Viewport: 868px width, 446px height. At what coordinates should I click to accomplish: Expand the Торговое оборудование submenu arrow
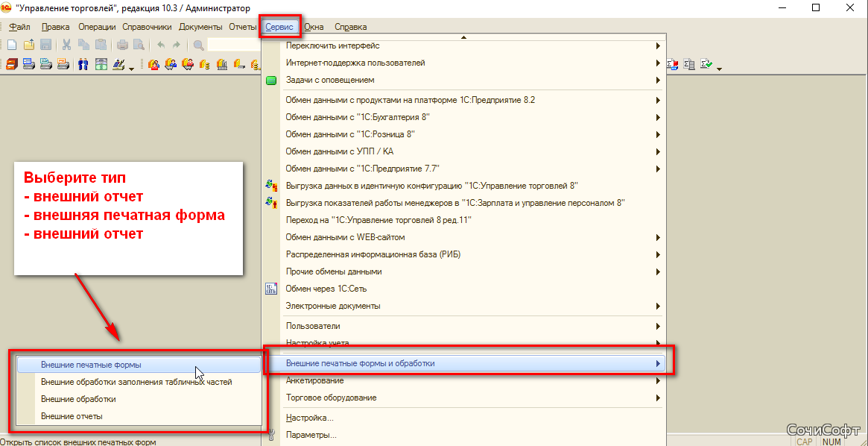click(658, 398)
